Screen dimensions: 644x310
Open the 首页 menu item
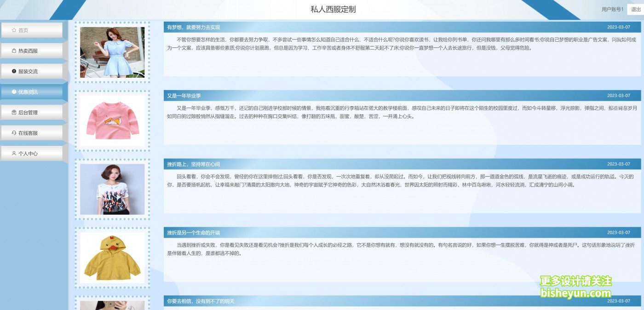pos(31,30)
